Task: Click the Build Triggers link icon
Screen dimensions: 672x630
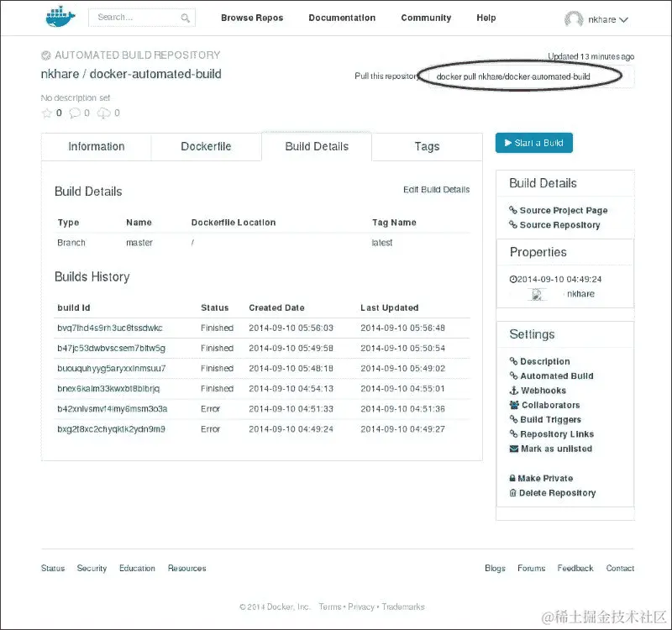Action: [x=513, y=419]
